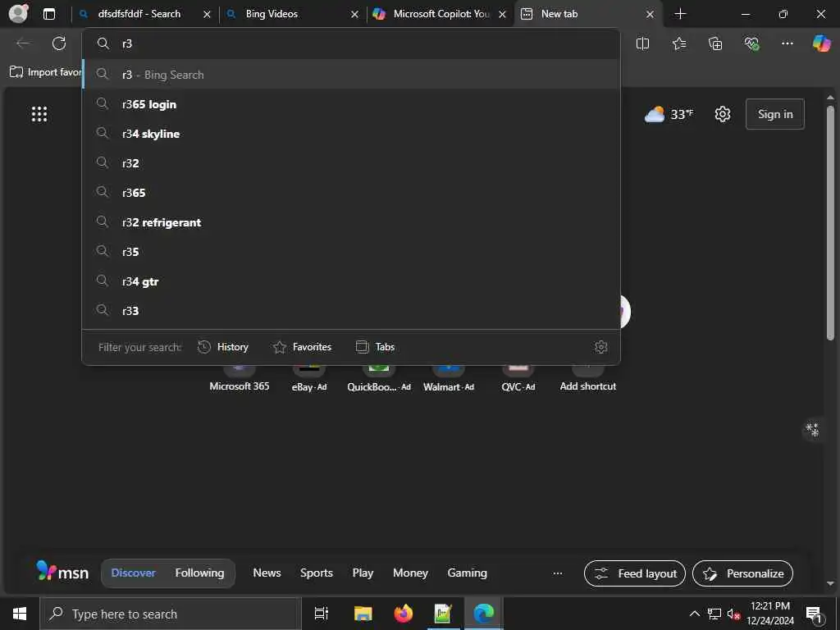Pick r32 refrigerant suggestion
Screen dimensions: 840x630
point(351,222)
